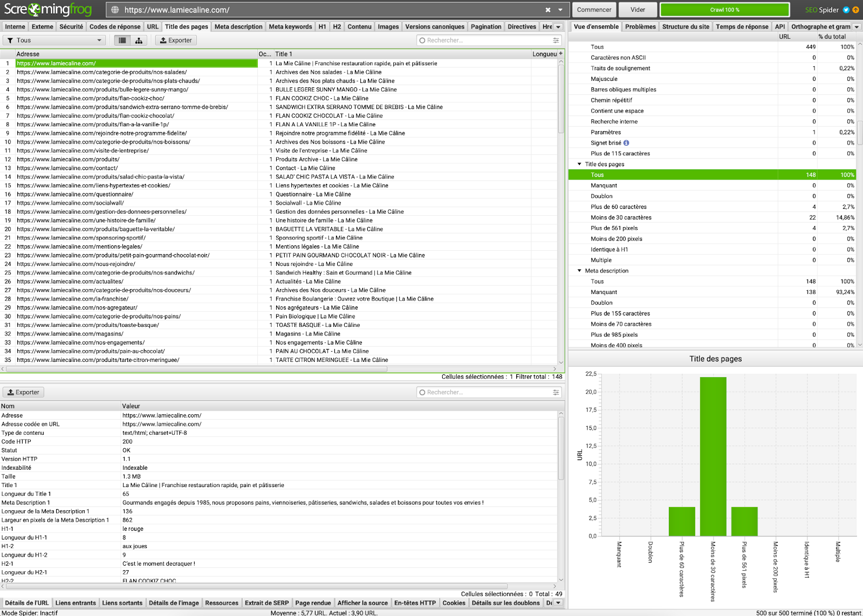The height and width of the screenshot is (616, 863).
Task: Switch to list view mode
Action: (x=122, y=40)
